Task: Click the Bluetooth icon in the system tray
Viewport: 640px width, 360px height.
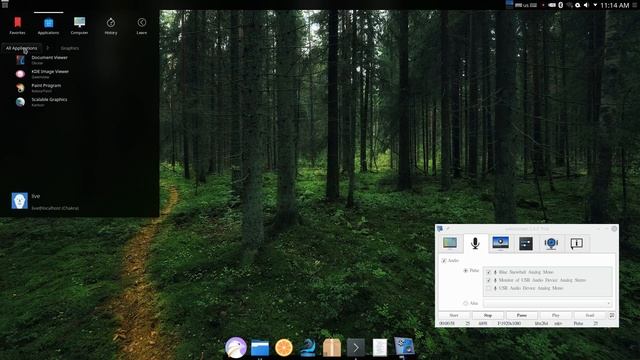Action: pos(561,5)
